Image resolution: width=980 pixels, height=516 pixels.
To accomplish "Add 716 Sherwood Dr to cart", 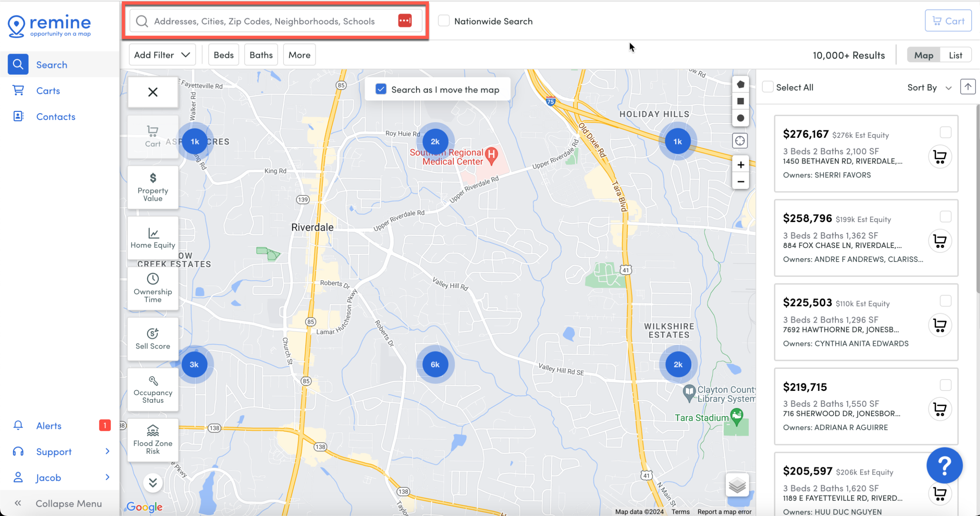I will click(x=940, y=409).
